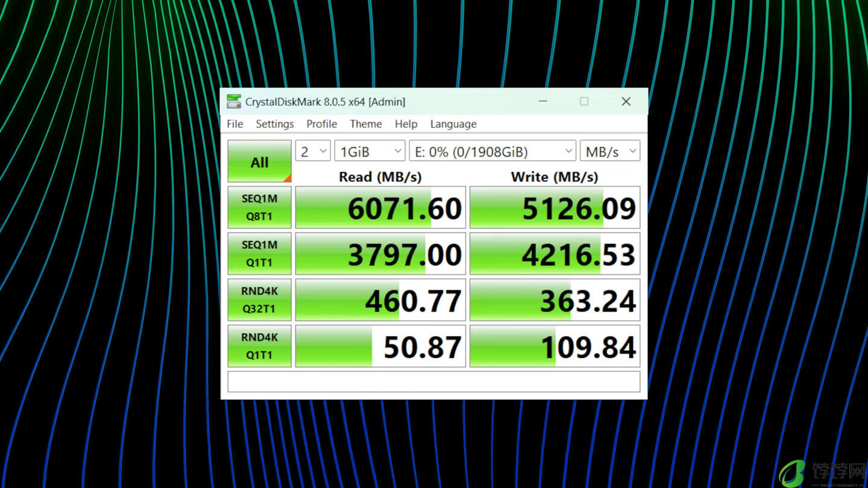Click the CrystalDiskMark app icon in title bar
The image size is (868, 488).
click(234, 101)
